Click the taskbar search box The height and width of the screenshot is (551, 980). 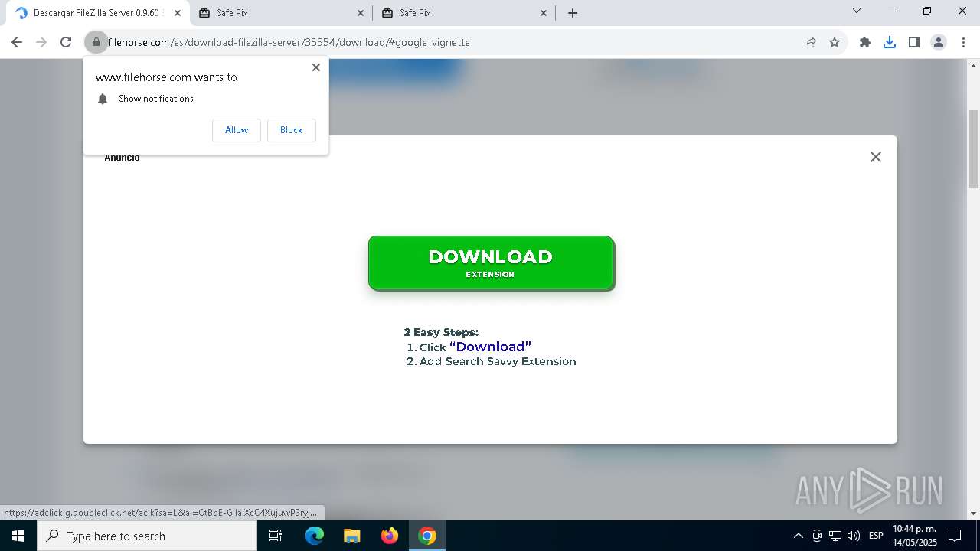pos(147,536)
